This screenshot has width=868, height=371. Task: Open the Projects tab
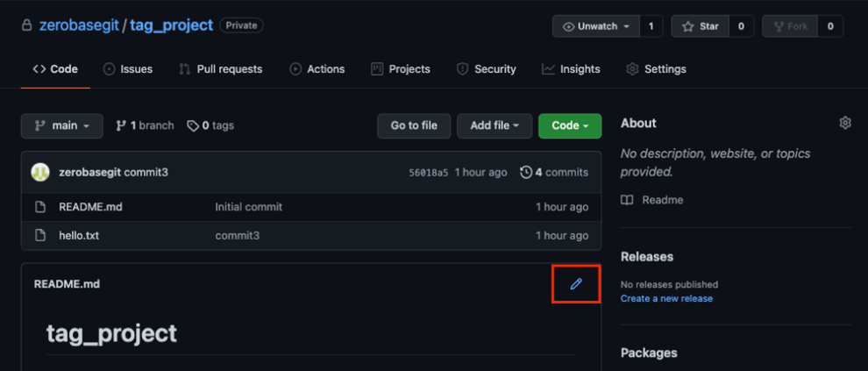(x=401, y=69)
